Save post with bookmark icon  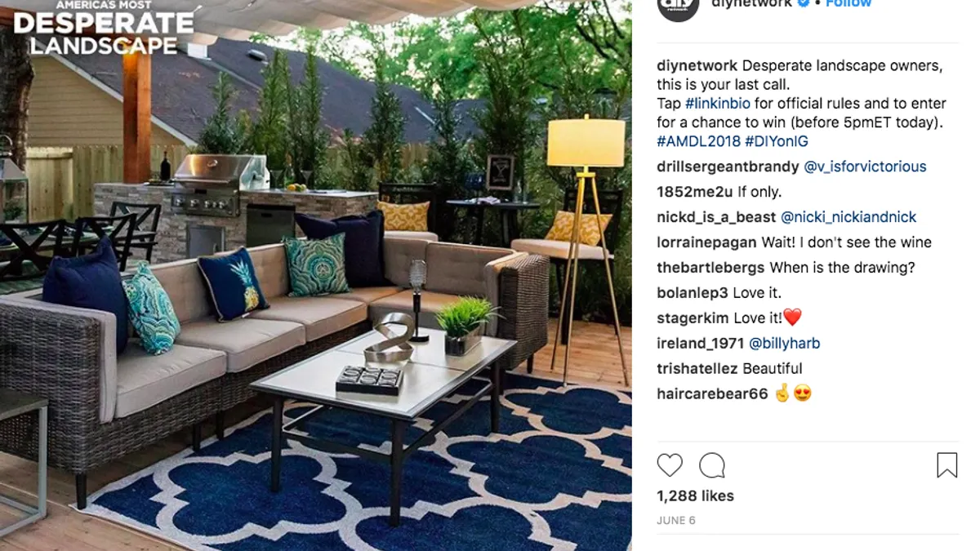(x=947, y=465)
